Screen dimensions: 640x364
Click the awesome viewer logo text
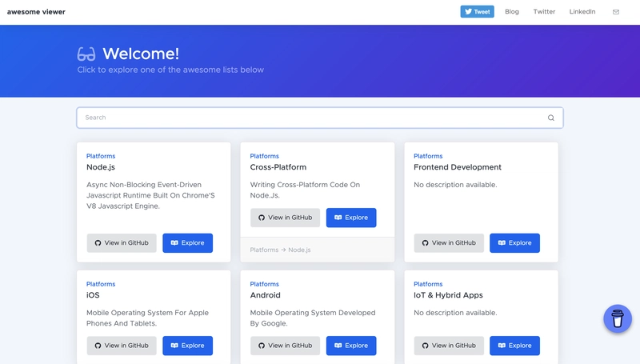tap(36, 12)
